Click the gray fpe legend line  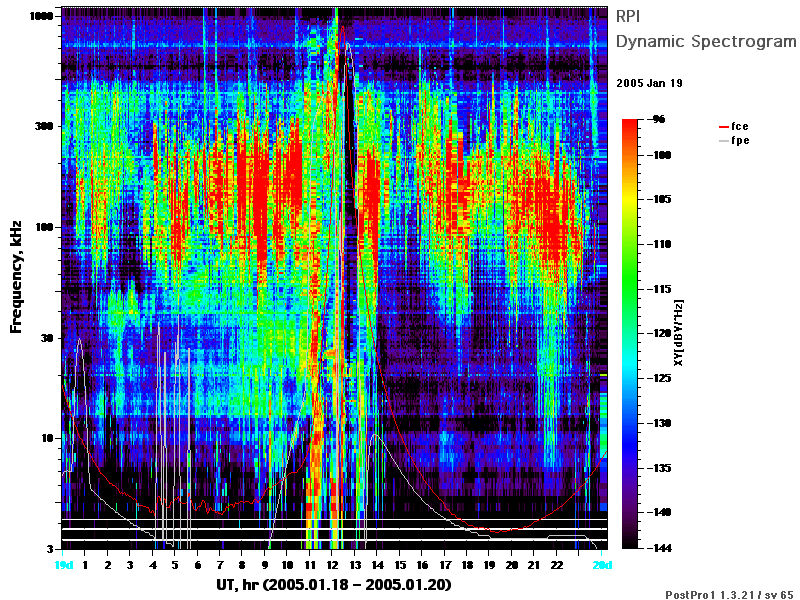tap(723, 141)
